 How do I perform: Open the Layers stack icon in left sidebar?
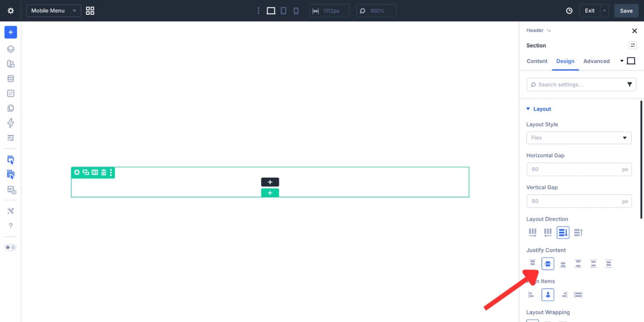(10, 49)
